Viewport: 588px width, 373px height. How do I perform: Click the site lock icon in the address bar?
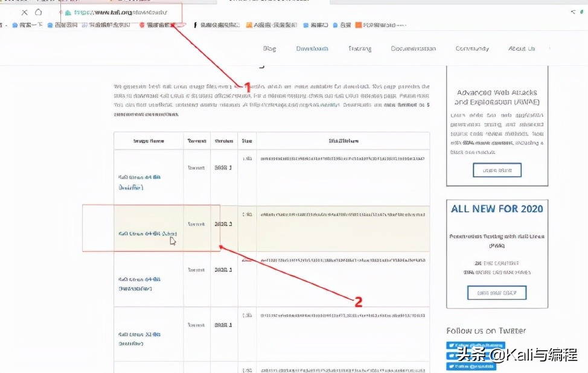68,11
